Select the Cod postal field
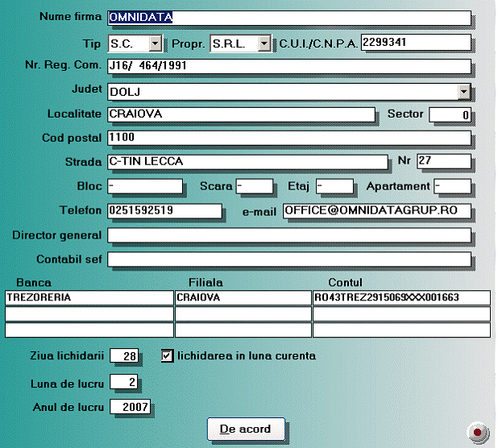This screenshot has height=448, width=498. pos(288,138)
